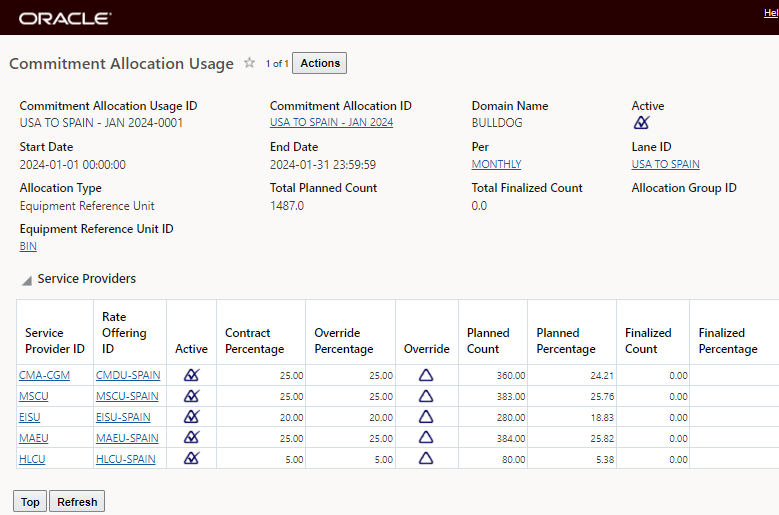Open the Actions menu button
The image size is (779, 515).
tap(319, 63)
